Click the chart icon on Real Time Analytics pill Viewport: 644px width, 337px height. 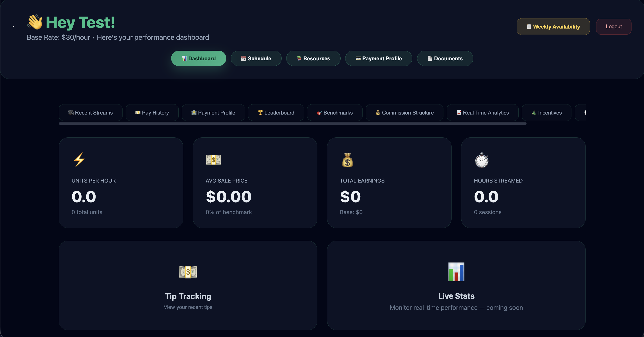459,113
